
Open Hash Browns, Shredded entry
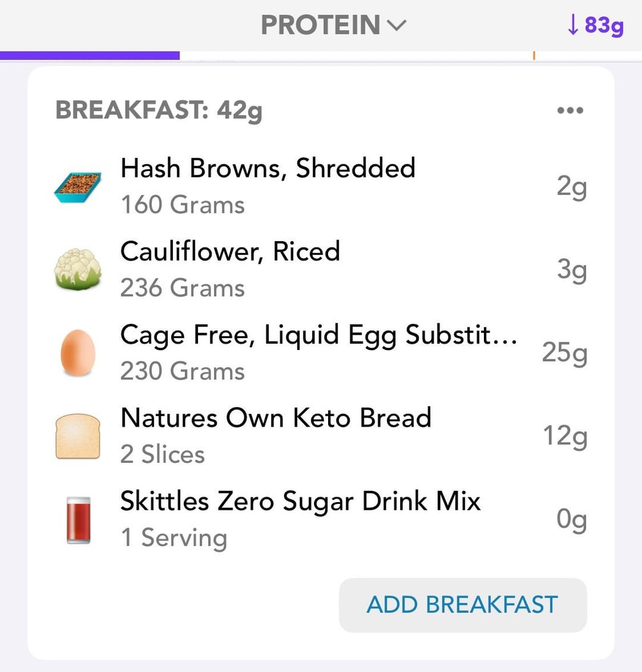click(x=320, y=186)
